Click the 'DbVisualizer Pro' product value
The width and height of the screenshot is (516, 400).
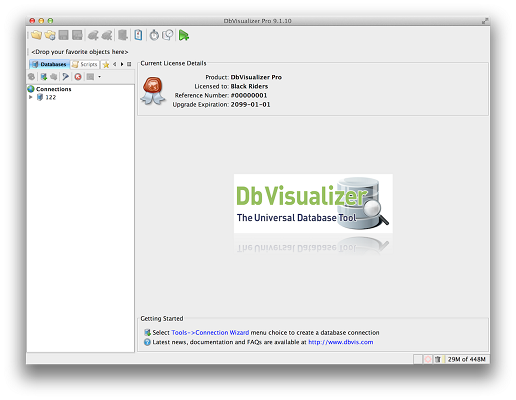(x=256, y=77)
